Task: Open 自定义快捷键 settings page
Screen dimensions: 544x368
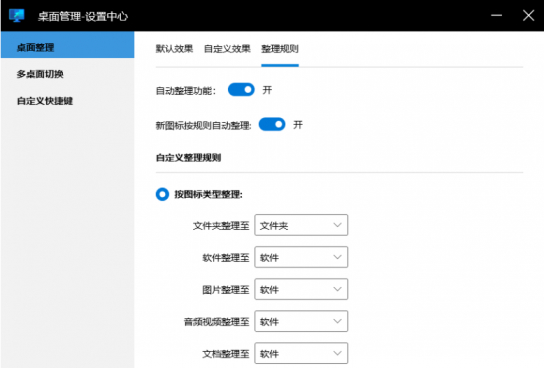Action: coord(45,101)
